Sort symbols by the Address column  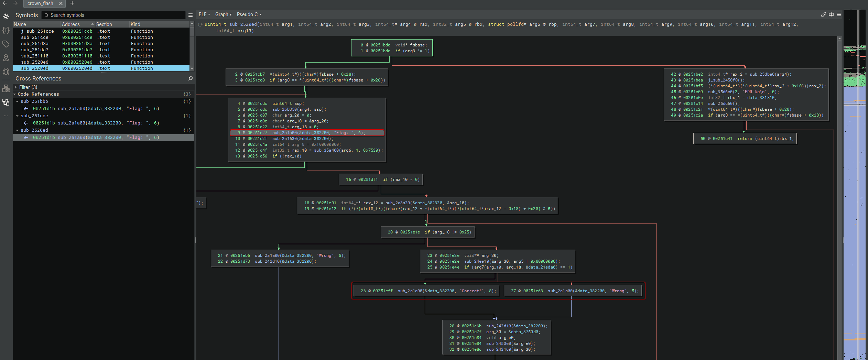pyautogui.click(x=71, y=24)
